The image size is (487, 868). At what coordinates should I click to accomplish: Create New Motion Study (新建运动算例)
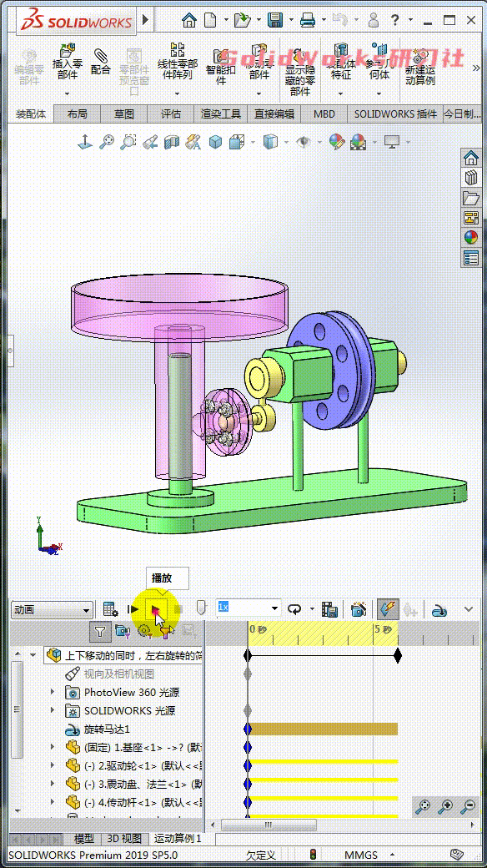click(x=420, y=67)
